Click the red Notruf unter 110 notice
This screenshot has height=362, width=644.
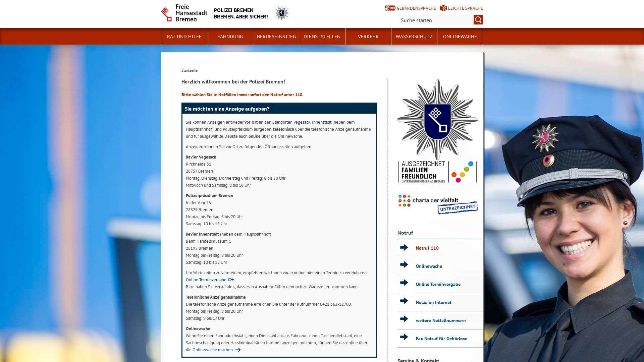pyautogui.click(x=242, y=95)
